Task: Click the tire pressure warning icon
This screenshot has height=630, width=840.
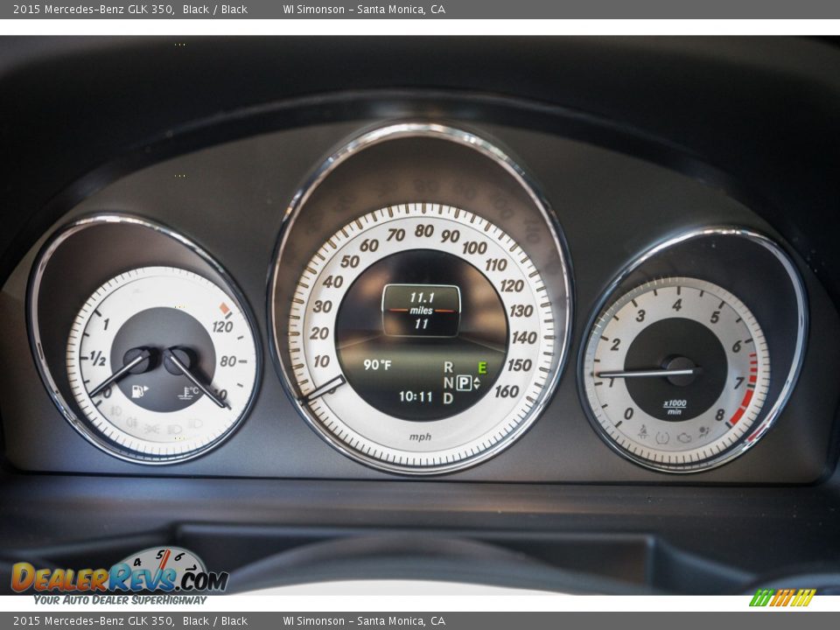Action: point(661,437)
